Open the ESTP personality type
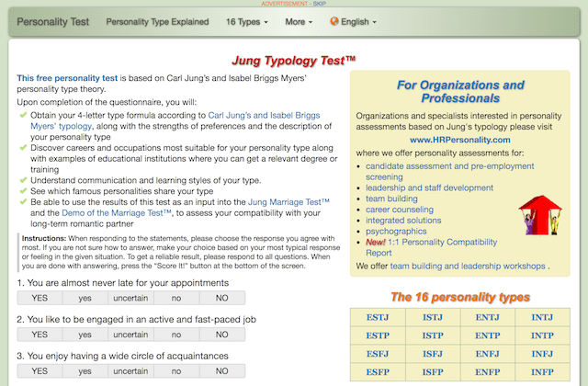The width and height of the screenshot is (588, 386). (x=378, y=335)
